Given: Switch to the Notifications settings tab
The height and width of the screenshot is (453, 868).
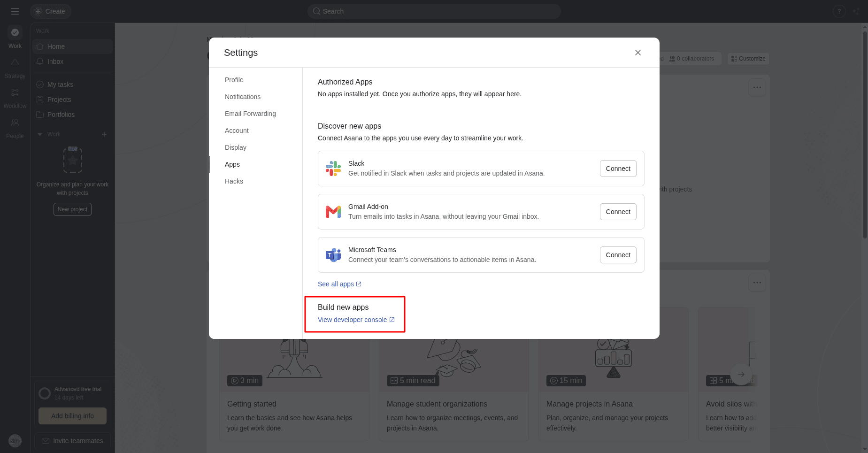Looking at the screenshot, I should point(243,97).
